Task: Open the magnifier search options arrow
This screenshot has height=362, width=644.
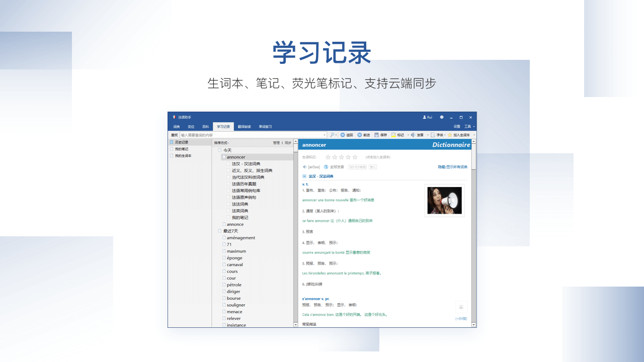Action: click(x=337, y=135)
